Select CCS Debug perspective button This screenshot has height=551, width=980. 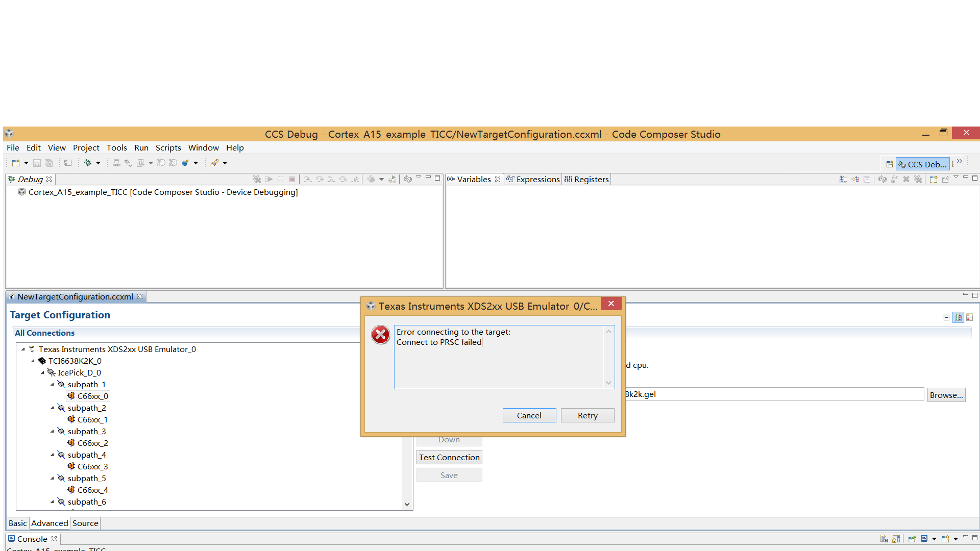pyautogui.click(x=923, y=164)
